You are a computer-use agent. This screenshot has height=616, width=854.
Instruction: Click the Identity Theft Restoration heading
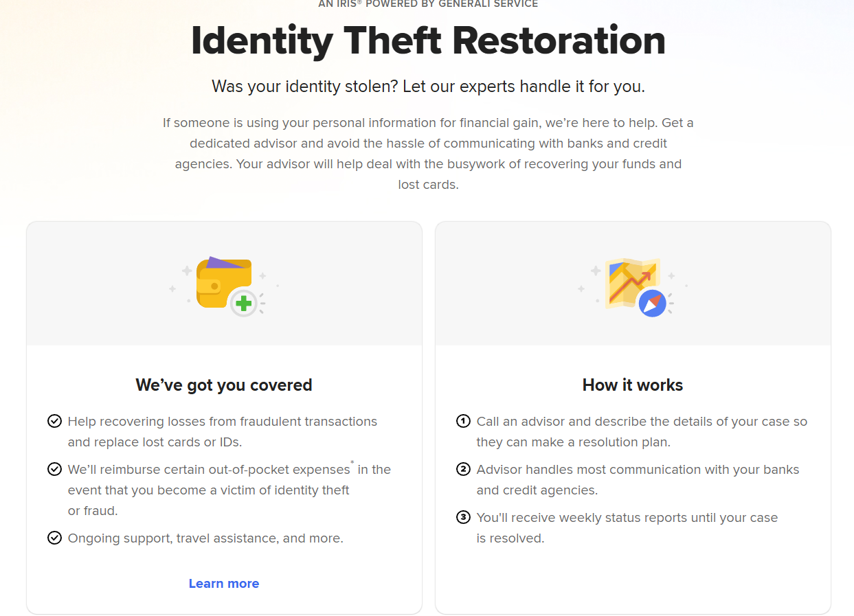pyautogui.click(x=427, y=41)
